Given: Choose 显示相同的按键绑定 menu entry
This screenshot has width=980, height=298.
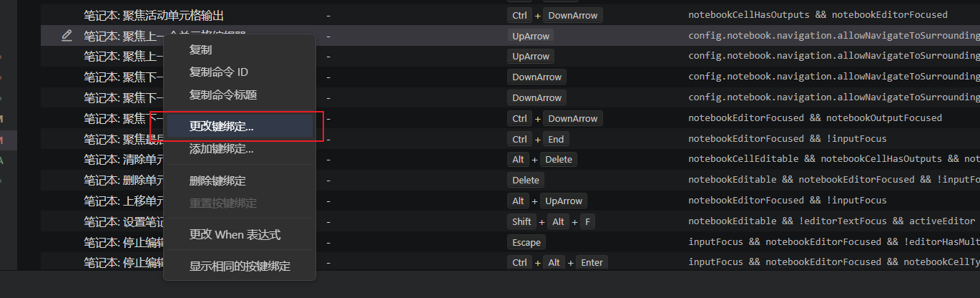Looking at the screenshot, I should click(x=240, y=266).
